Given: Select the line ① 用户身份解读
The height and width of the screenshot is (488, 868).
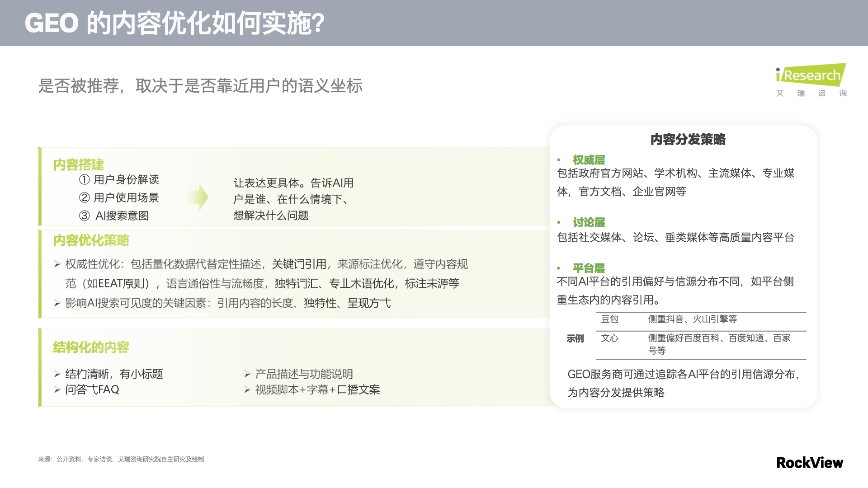Looking at the screenshot, I should [x=119, y=179].
